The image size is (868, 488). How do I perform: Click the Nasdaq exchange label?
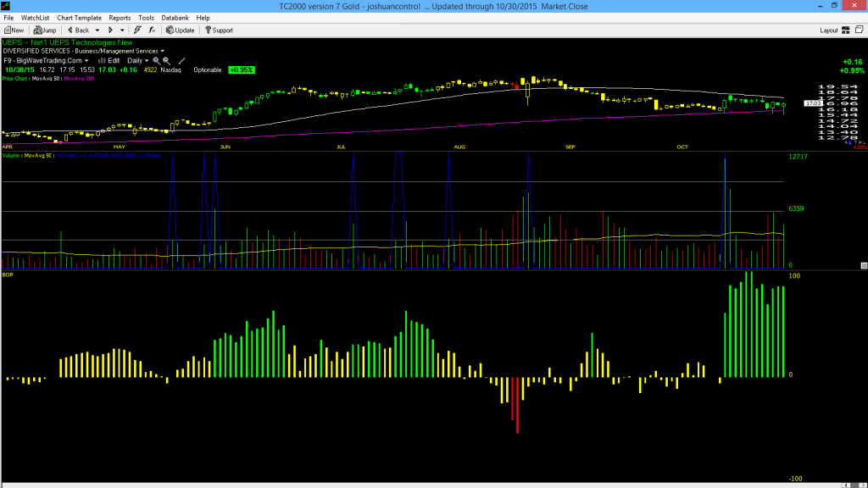coord(170,70)
